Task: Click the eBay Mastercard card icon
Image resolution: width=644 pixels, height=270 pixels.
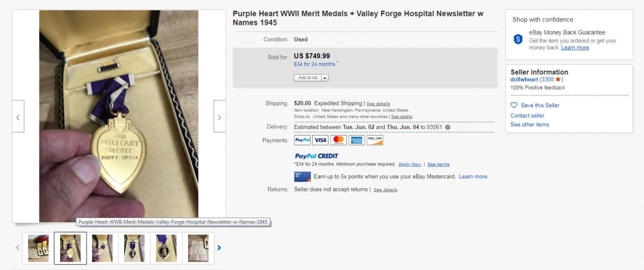Action: [x=302, y=177]
